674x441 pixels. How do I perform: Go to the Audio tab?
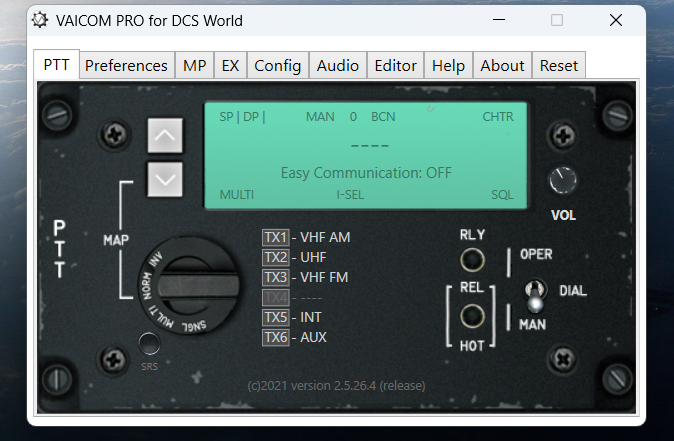(338, 65)
